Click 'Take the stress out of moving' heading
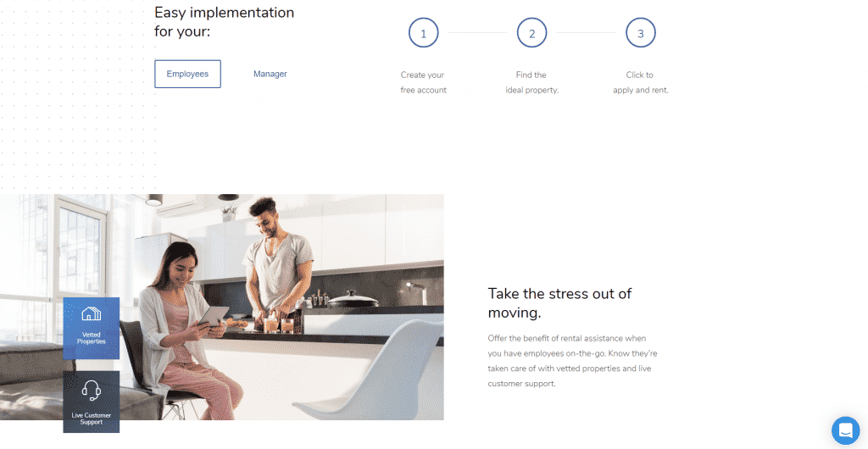 [559, 303]
